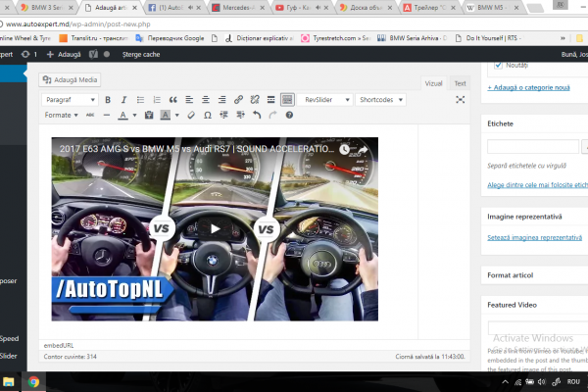This screenshot has height=392, width=588.
Task: Open the Paragraf format dropdown
Action: pyautogui.click(x=70, y=100)
